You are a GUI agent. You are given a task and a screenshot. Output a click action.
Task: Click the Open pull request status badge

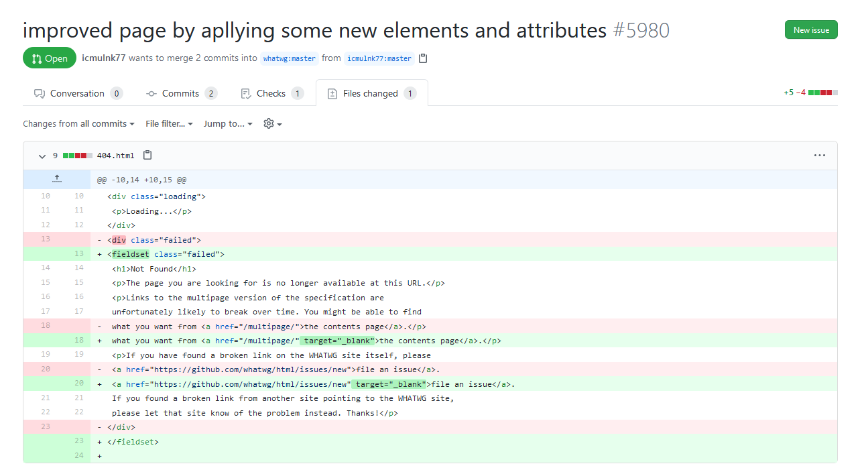point(50,58)
